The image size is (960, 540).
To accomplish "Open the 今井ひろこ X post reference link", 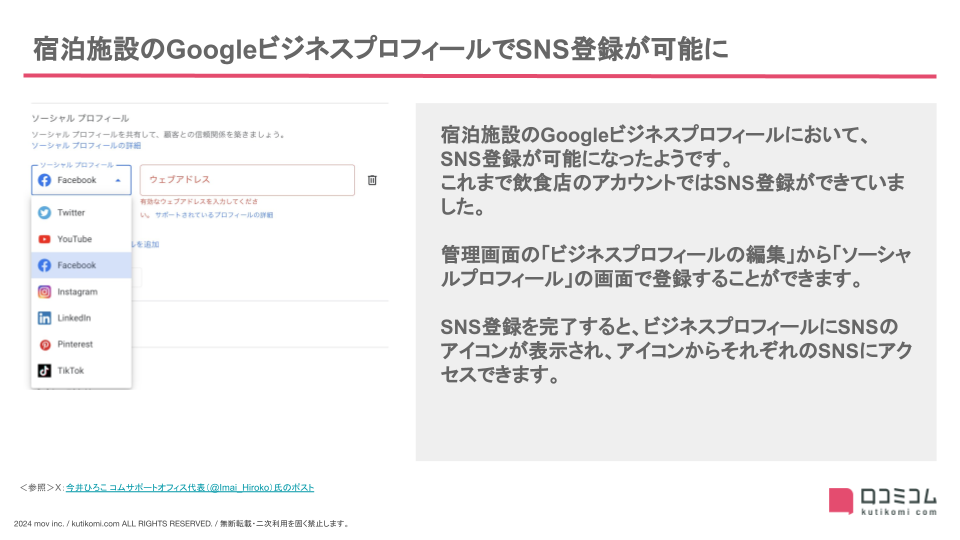I will (x=190, y=488).
